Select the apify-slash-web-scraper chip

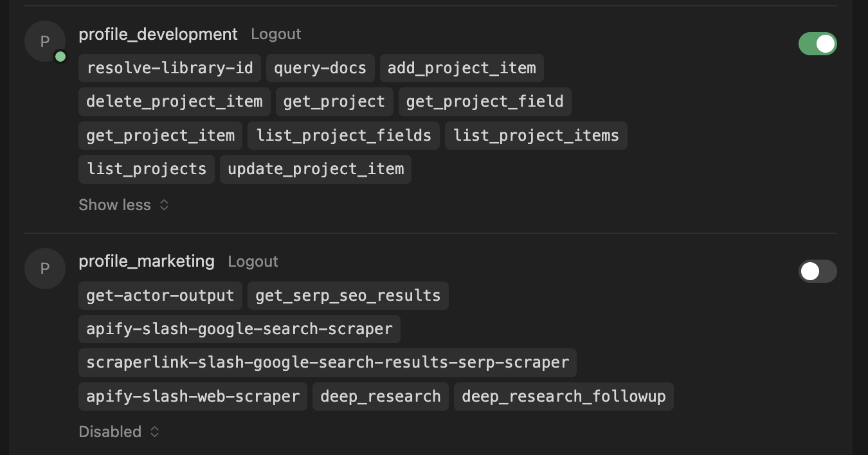pos(192,397)
